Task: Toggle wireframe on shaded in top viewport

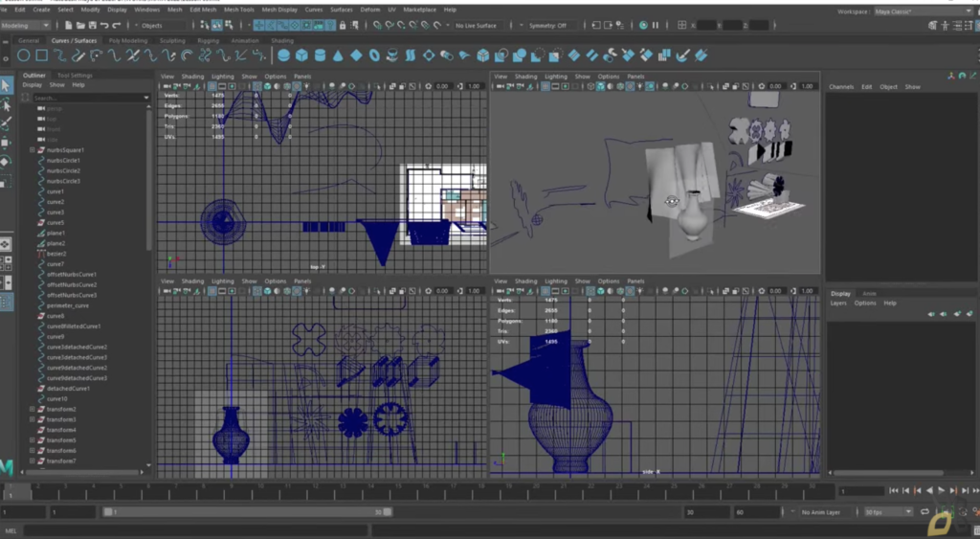Action: [287, 86]
